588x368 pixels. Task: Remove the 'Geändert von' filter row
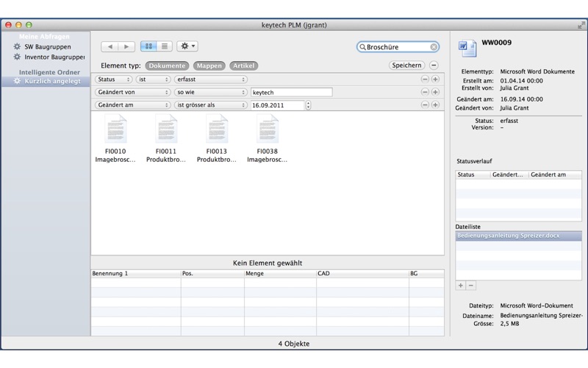[425, 92]
